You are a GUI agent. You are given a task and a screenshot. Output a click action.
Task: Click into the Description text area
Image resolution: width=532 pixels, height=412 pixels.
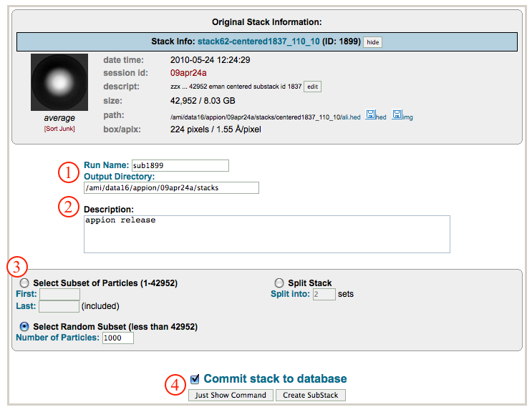[x=266, y=234]
